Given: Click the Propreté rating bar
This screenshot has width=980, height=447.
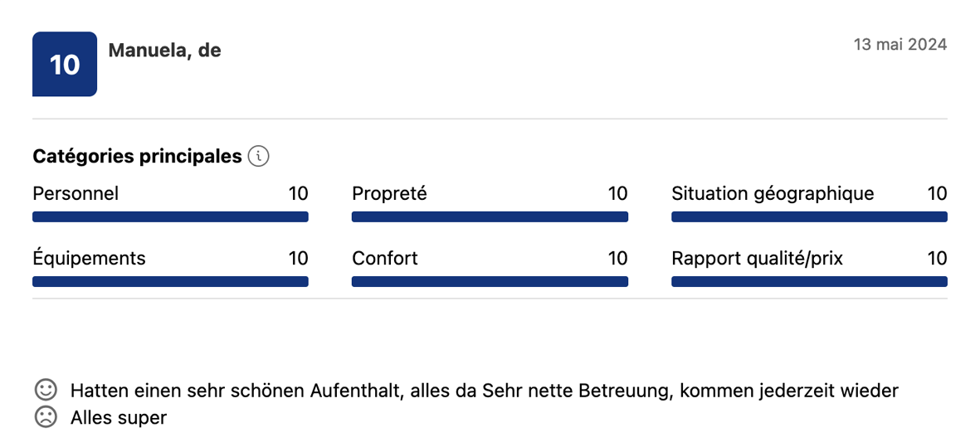Looking at the screenshot, I should 490,217.
